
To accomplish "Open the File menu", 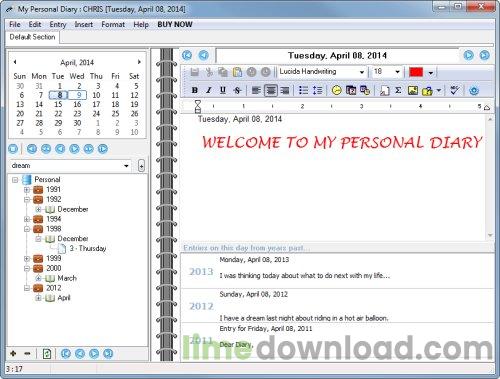I will [15, 24].
